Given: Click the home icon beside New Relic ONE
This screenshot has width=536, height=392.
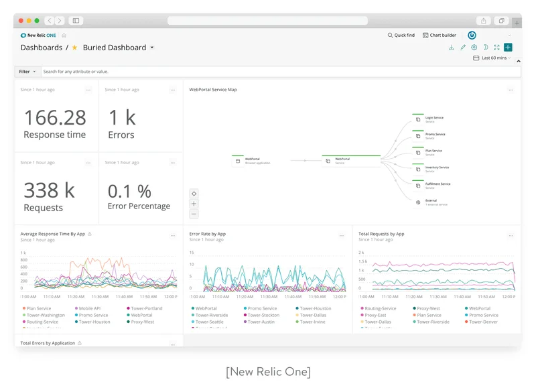Looking at the screenshot, I should pos(64,36).
